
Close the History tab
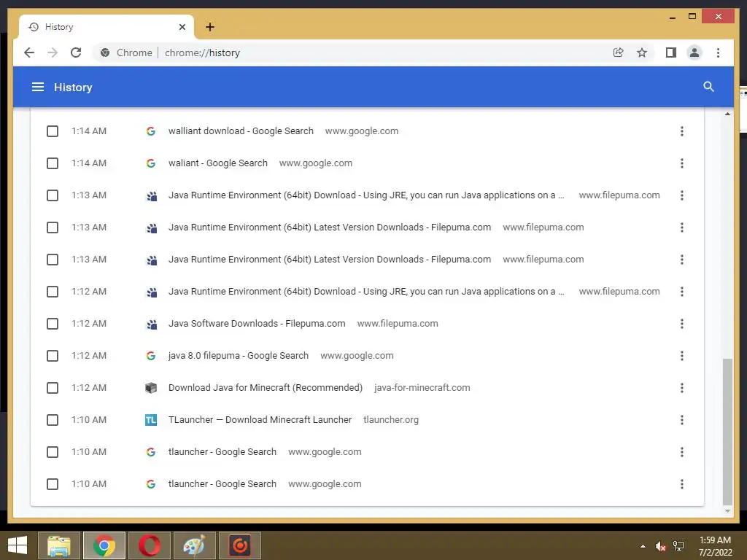point(182,27)
